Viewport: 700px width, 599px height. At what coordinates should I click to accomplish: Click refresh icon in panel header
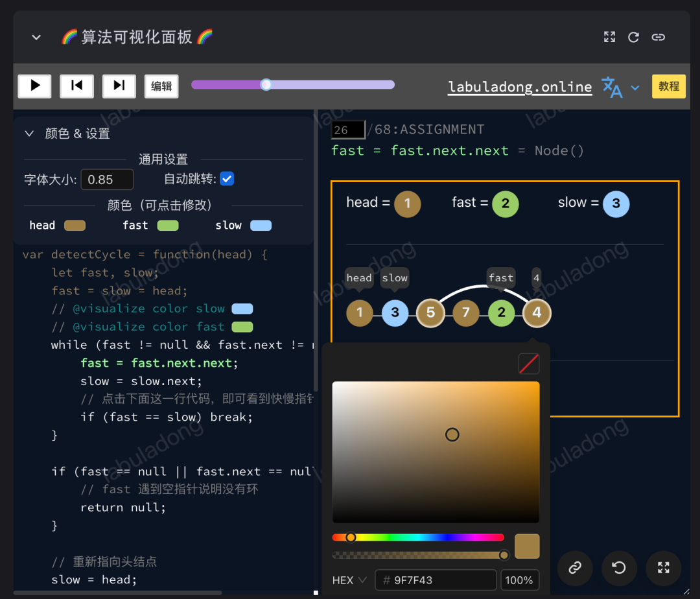click(x=633, y=37)
